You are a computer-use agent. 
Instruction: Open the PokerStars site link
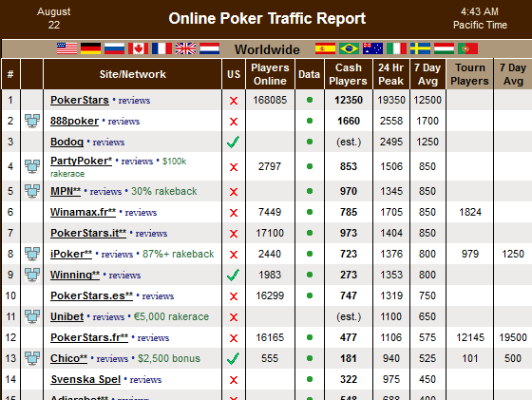(80, 100)
